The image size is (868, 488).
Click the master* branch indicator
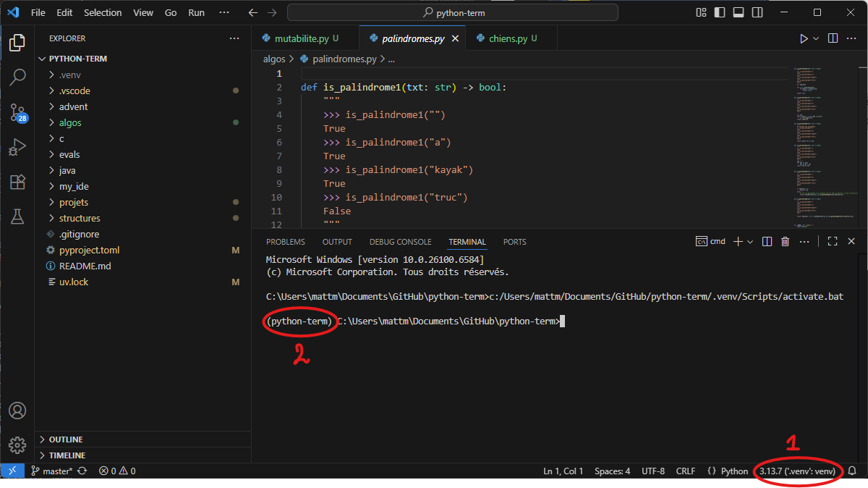tap(51, 471)
